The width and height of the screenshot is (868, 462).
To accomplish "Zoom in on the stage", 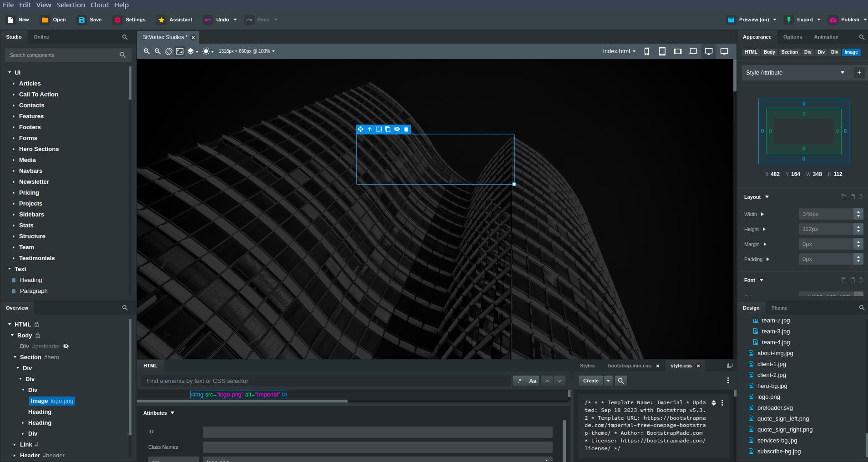I will pyautogui.click(x=146, y=51).
